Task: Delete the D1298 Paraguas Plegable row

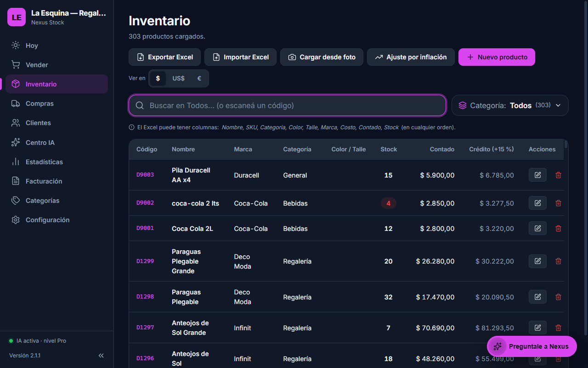Action: point(558,297)
